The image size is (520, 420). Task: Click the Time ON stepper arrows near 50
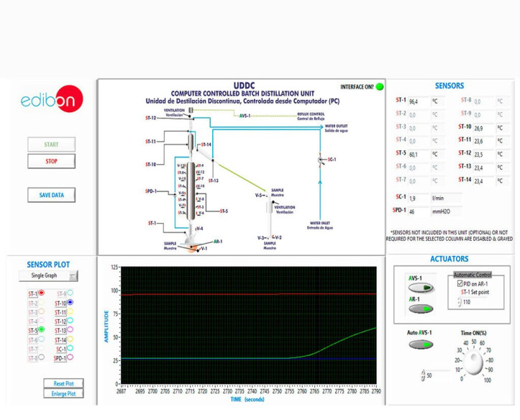pyautogui.click(x=423, y=375)
